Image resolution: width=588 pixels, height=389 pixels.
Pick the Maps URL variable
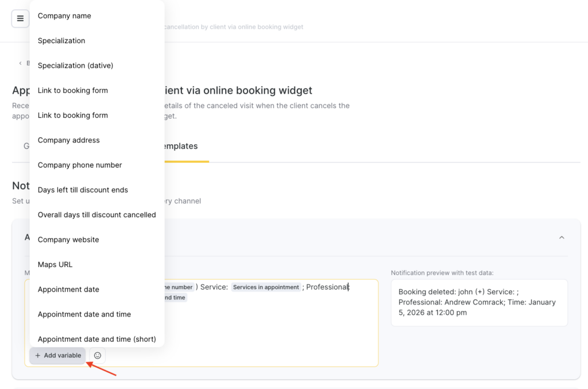click(x=55, y=265)
